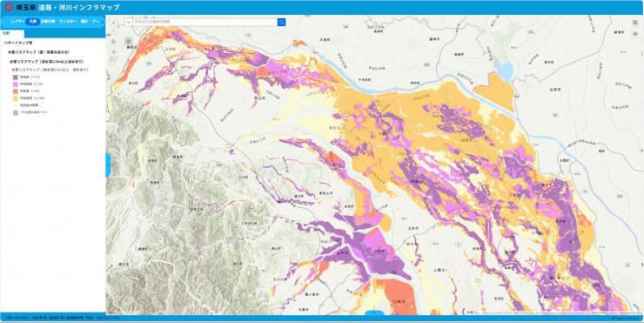Image resolution: width=644 pixels, height=323 pixels.
Task: Click the orange legend color swatch
Action: [15, 91]
